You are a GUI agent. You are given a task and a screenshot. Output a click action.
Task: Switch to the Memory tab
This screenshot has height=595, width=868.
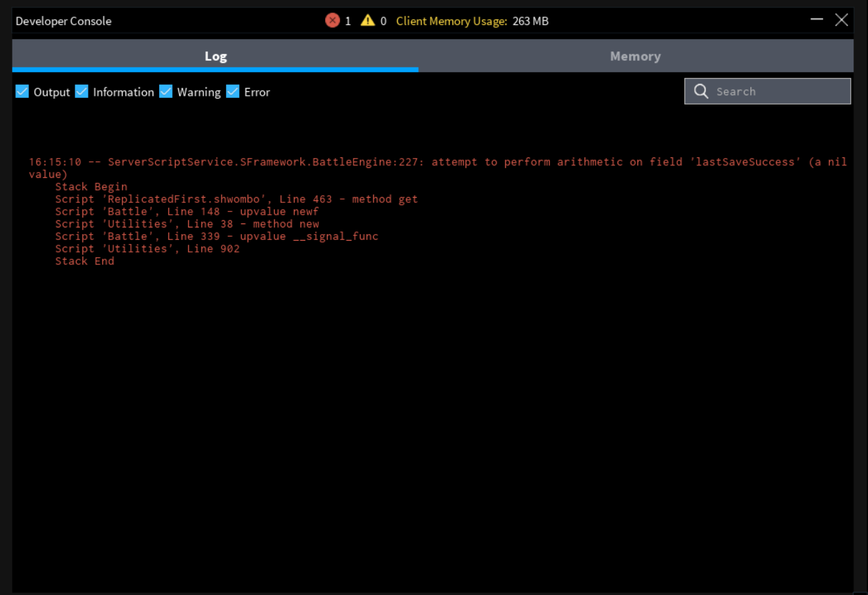tap(635, 56)
